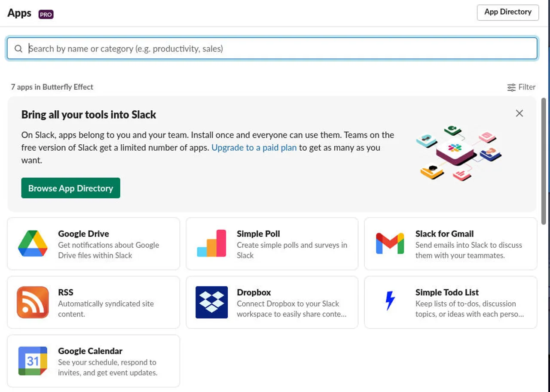Click Browse App Directory
550x392 pixels.
coord(70,188)
